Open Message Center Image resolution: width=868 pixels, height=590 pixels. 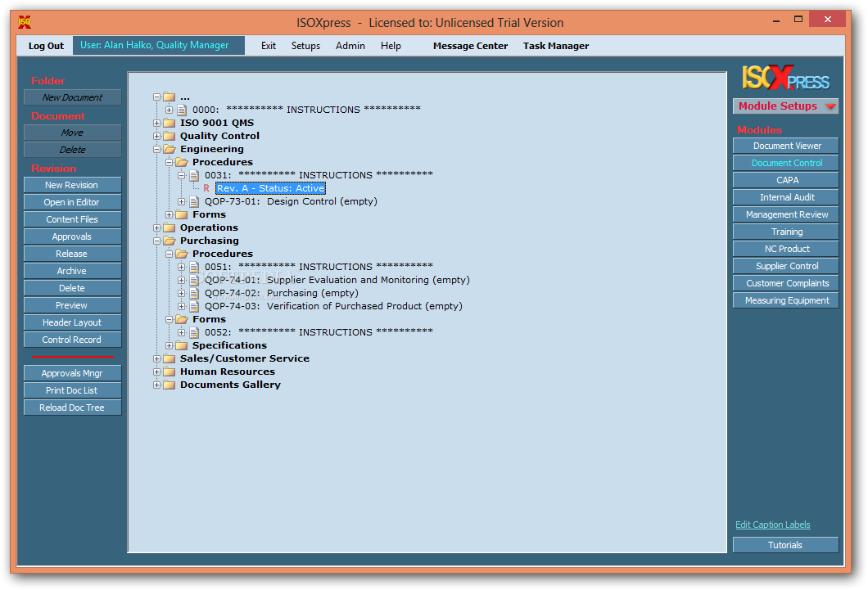tap(470, 46)
